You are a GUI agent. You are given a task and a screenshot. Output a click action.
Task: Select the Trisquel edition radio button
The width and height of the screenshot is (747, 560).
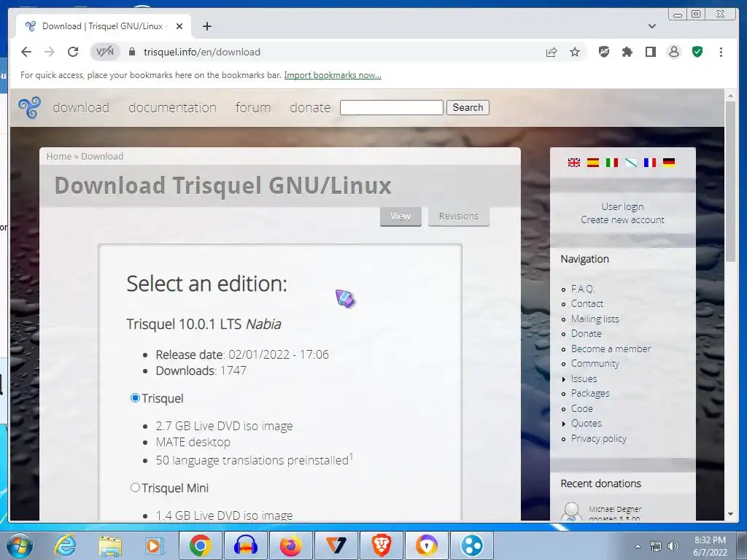pyautogui.click(x=135, y=397)
